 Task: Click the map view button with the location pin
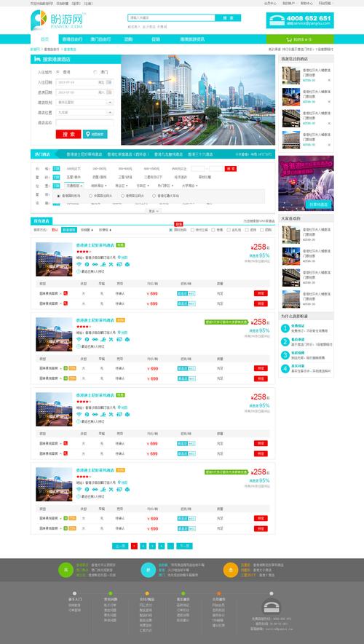[95, 135]
